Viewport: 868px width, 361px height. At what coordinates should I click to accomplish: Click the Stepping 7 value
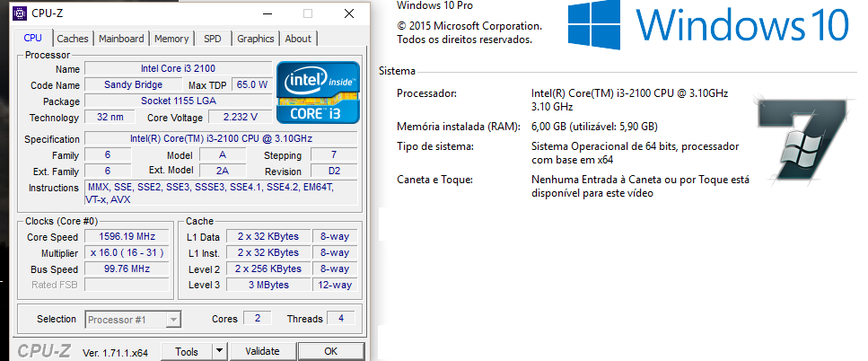[x=334, y=154]
